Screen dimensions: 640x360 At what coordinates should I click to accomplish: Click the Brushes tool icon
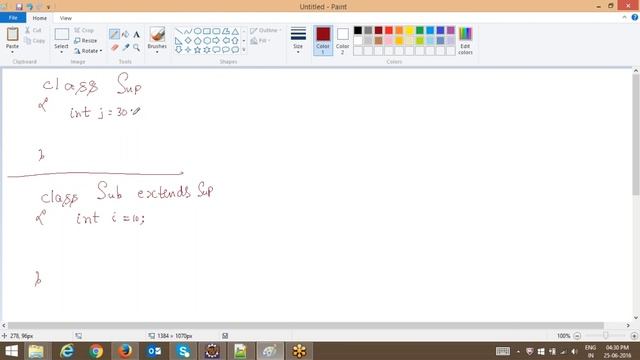click(x=157, y=35)
